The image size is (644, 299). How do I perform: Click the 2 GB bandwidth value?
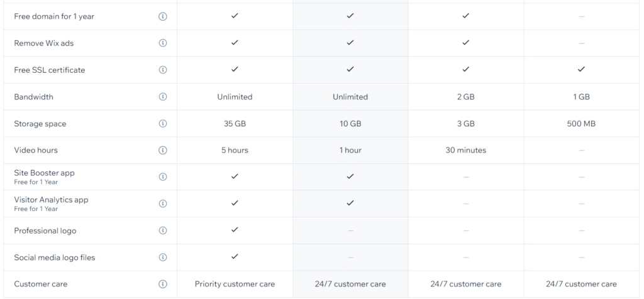click(466, 97)
